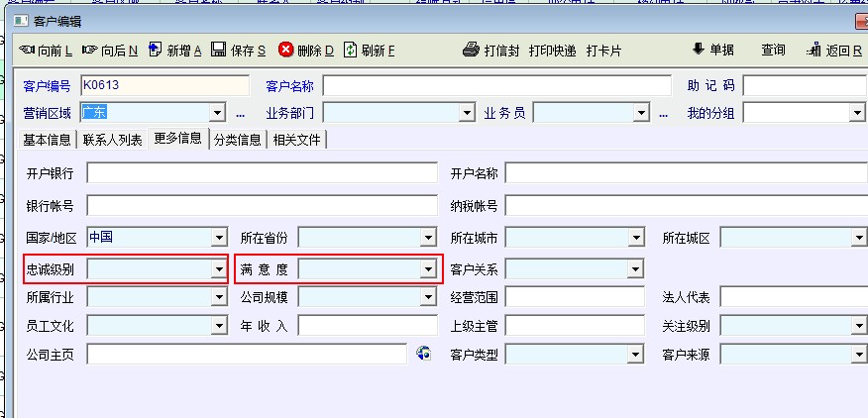Click the 打印快递 button
868x418 pixels.
click(x=553, y=50)
